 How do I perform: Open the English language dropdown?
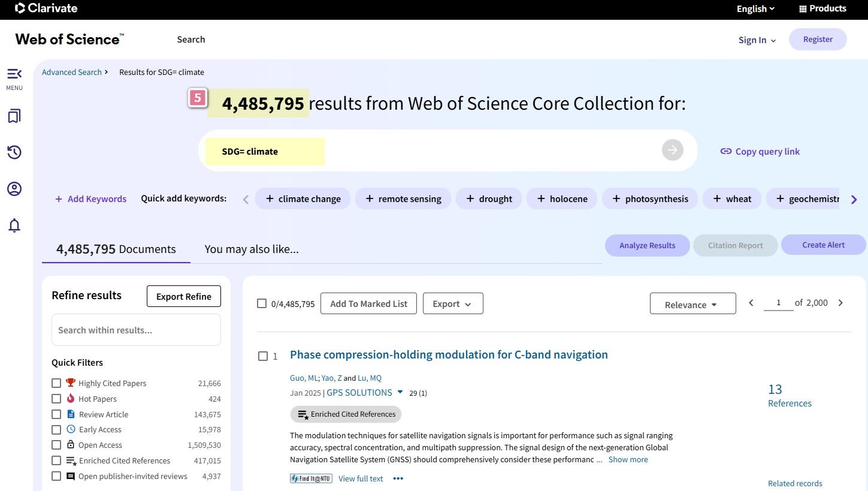755,8
